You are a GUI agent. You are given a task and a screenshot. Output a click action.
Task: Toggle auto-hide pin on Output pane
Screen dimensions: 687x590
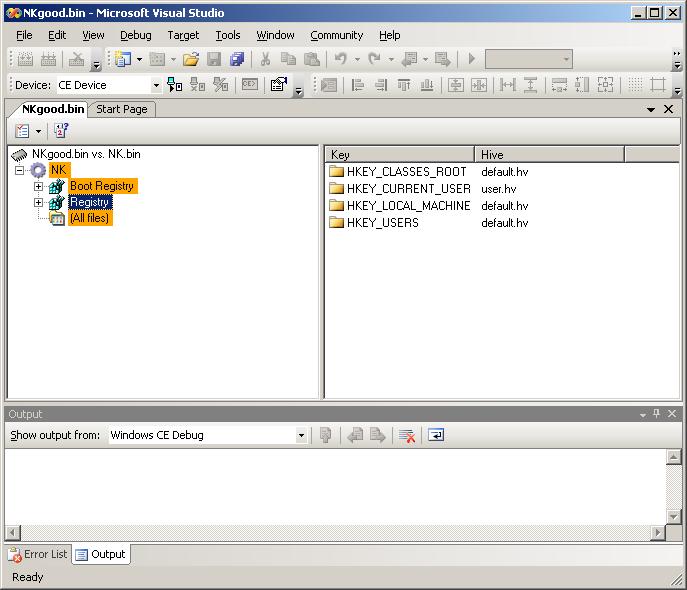[656, 413]
